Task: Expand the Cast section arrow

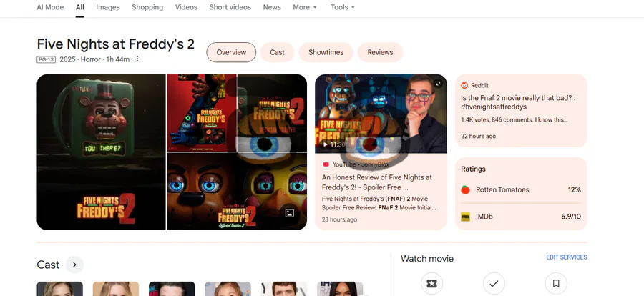Action: pyautogui.click(x=74, y=265)
